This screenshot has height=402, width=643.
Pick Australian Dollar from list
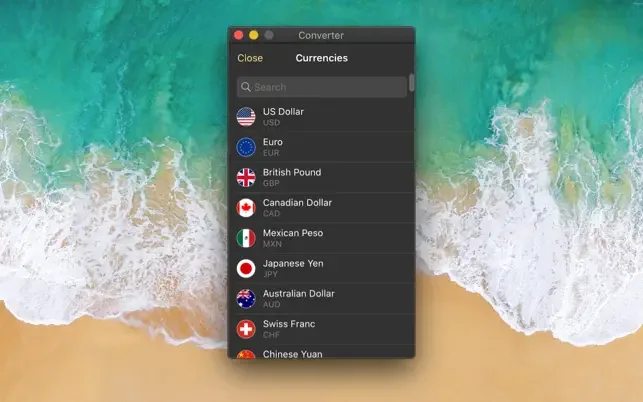click(x=299, y=294)
